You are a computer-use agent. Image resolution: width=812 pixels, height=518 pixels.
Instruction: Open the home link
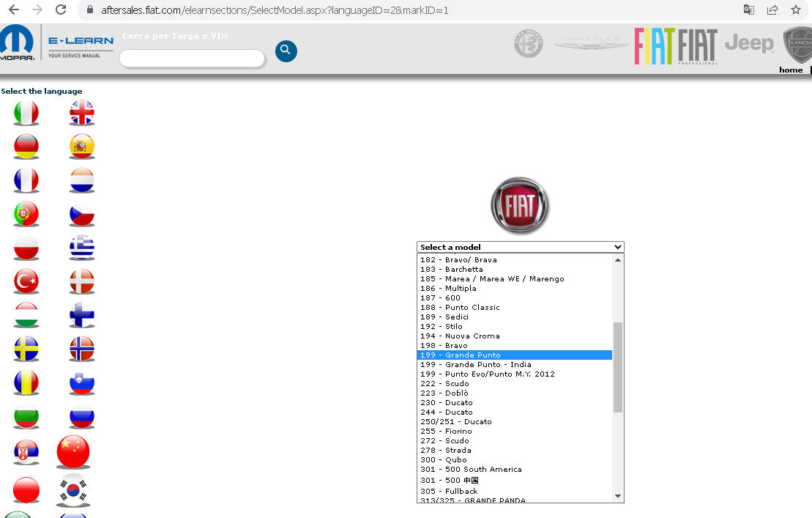tap(791, 70)
